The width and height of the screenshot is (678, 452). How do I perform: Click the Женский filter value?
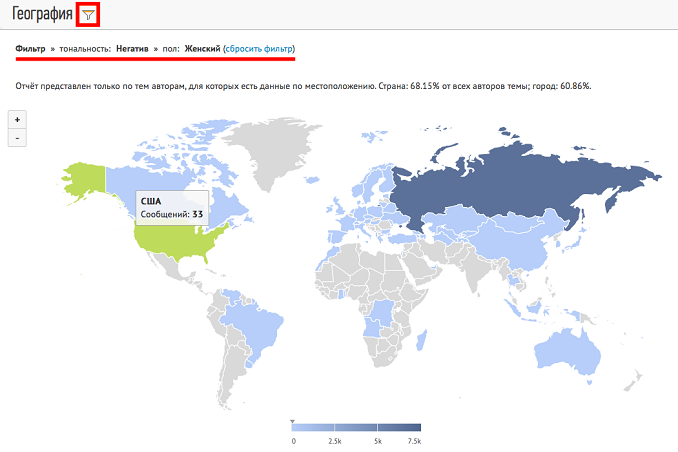click(x=202, y=48)
